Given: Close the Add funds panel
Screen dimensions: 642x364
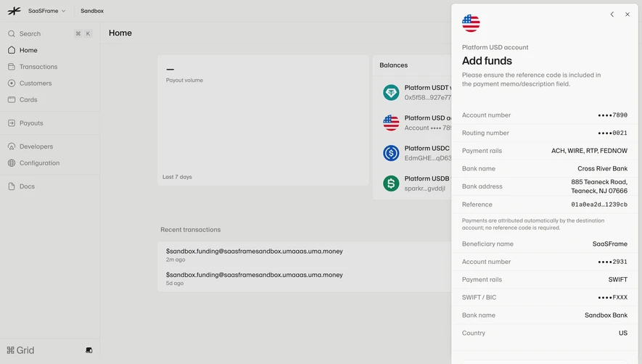Looking at the screenshot, I should [627, 15].
